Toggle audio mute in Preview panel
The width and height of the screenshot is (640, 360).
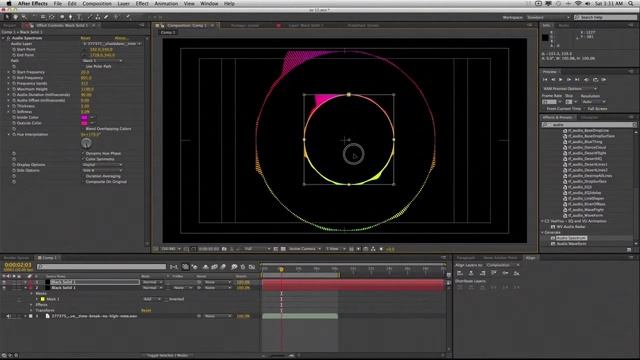586,80
